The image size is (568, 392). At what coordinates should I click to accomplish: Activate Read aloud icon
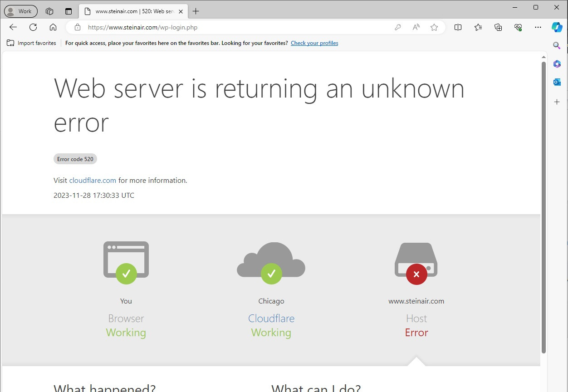(416, 27)
